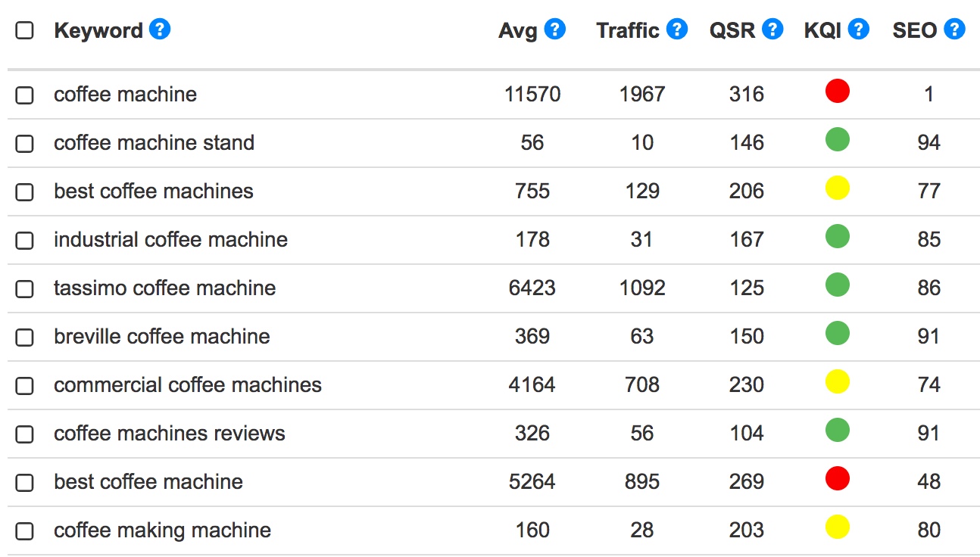Click the yellow KQI dot for coffee making machine
Screen dimensions: 980x557
coord(837,527)
